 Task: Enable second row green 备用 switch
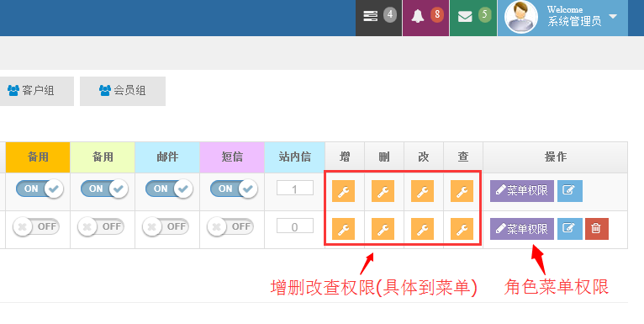(101, 226)
